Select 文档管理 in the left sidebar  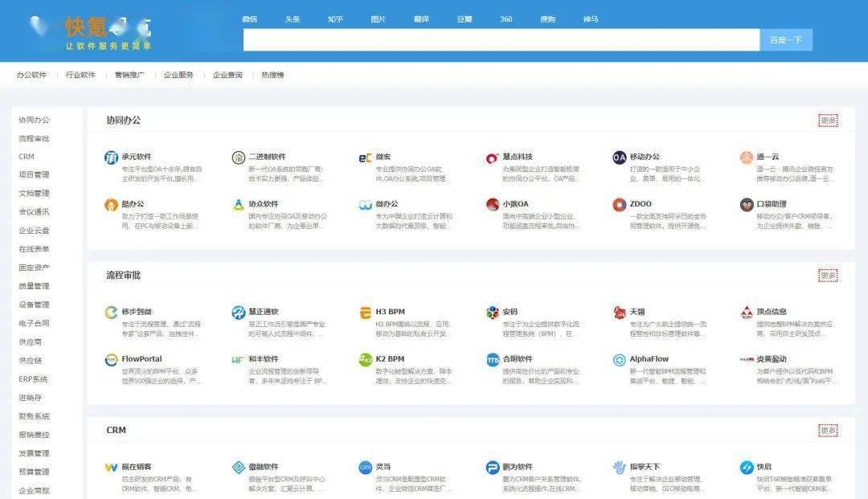coord(35,194)
